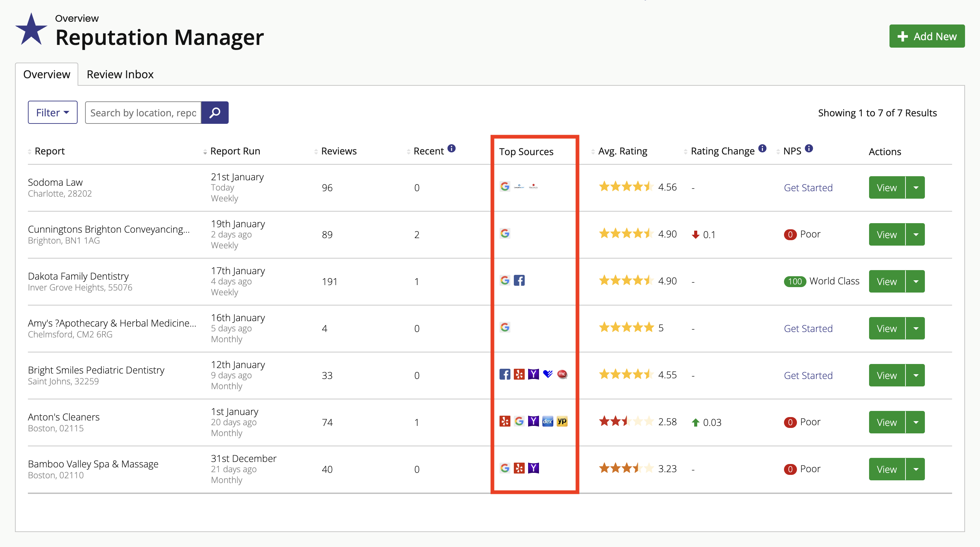Click the Anton's Cleaners report name
This screenshot has height=547, width=980.
click(x=64, y=417)
